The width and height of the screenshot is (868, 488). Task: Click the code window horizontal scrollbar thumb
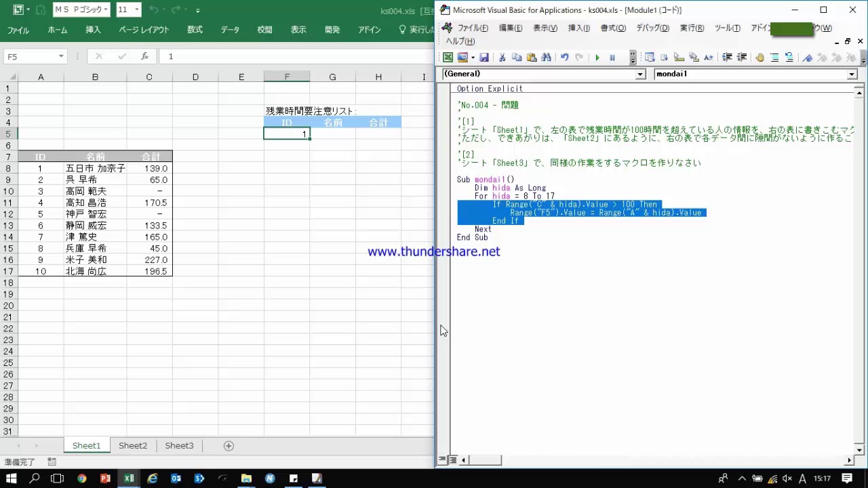[x=486, y=460]
